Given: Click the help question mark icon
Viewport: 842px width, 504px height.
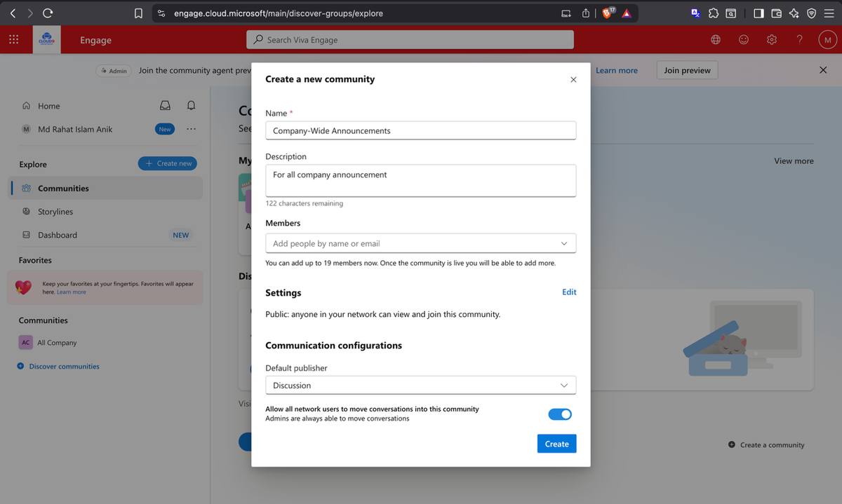Looking at the screenshot, I should (x=799, y=40).
